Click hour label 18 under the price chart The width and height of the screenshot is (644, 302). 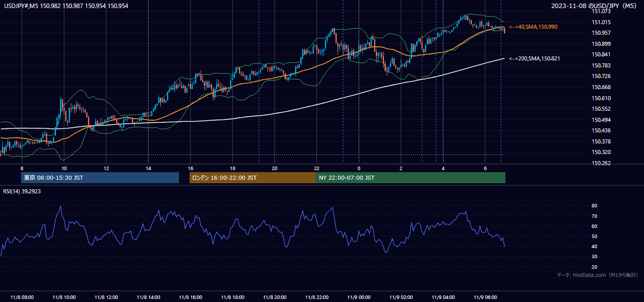232,168
